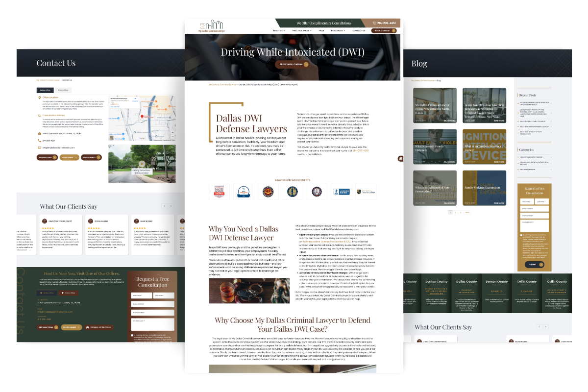588x392 pixels.
Task: Read More on 'Affidavit of Non-Prosecution' post
Action: 449,203
